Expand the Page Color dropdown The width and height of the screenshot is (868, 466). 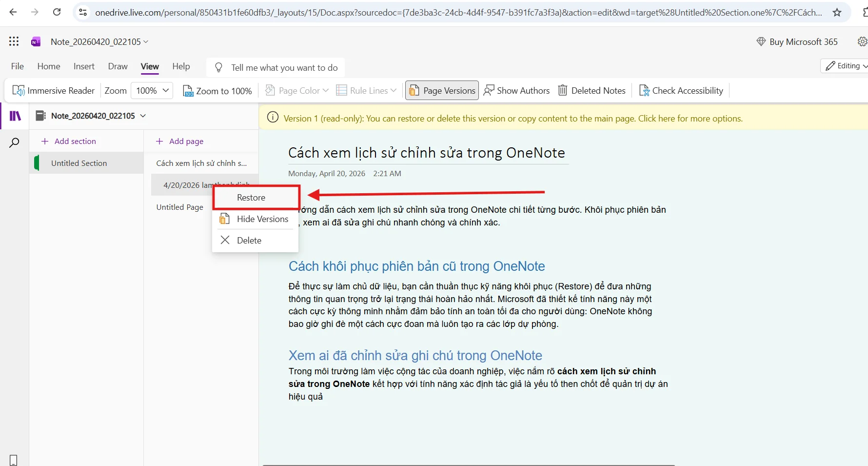coord(326,90)
